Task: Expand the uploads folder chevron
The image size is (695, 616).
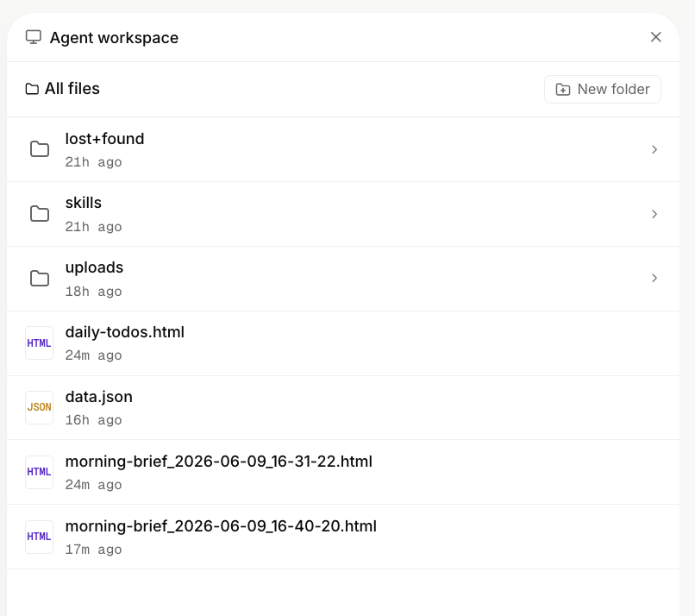Action: [654, 278]
